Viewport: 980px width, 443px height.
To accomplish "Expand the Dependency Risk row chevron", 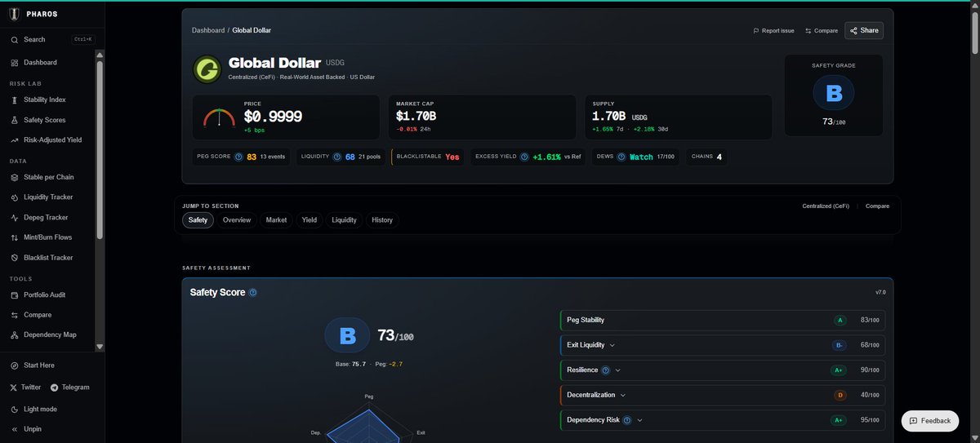I will (639, 421).
